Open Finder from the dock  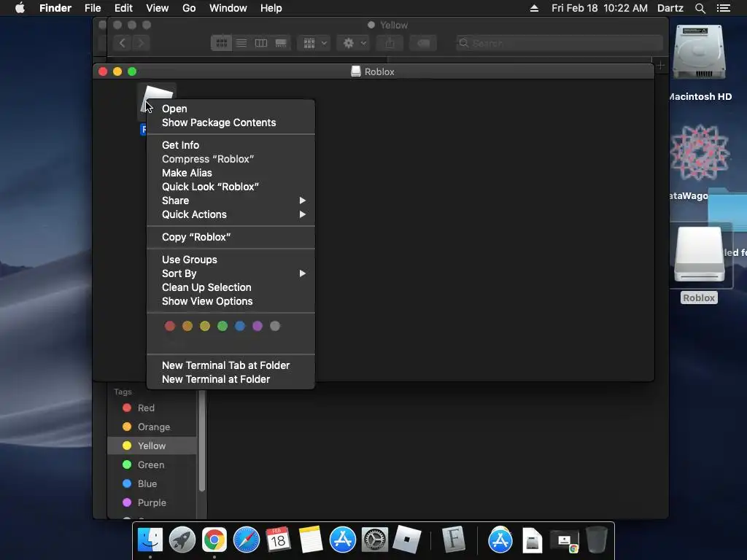pyautogui.click(x=150, y=540)
